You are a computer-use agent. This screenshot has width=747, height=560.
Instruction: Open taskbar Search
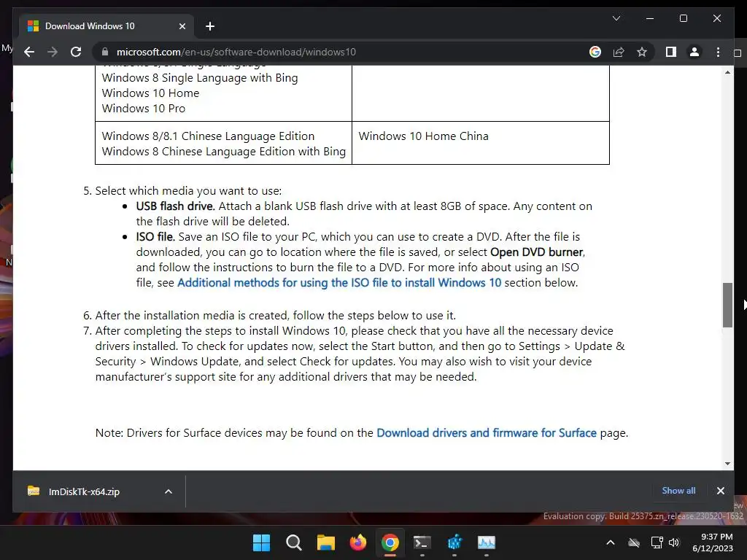coord(293,542)
